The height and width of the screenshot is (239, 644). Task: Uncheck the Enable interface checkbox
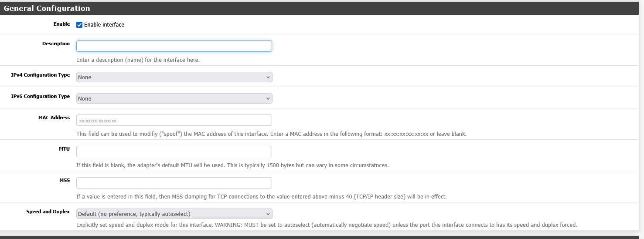click(79, 25)
